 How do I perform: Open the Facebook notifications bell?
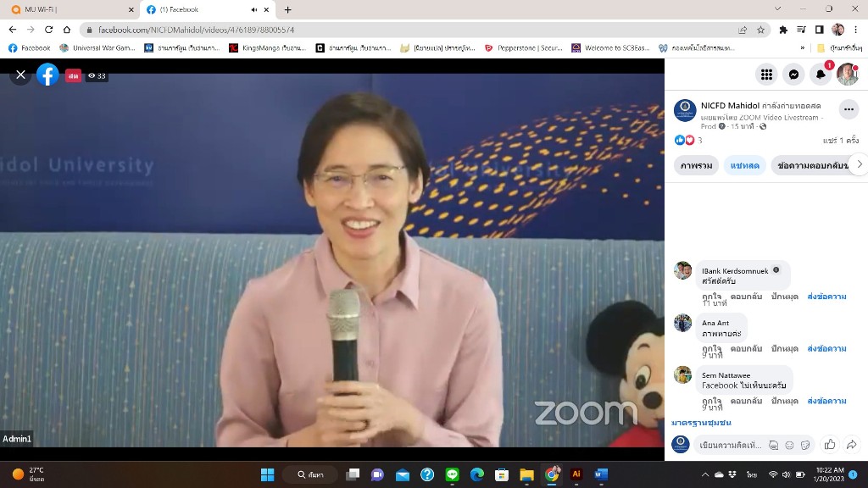(x=821, y=75)
